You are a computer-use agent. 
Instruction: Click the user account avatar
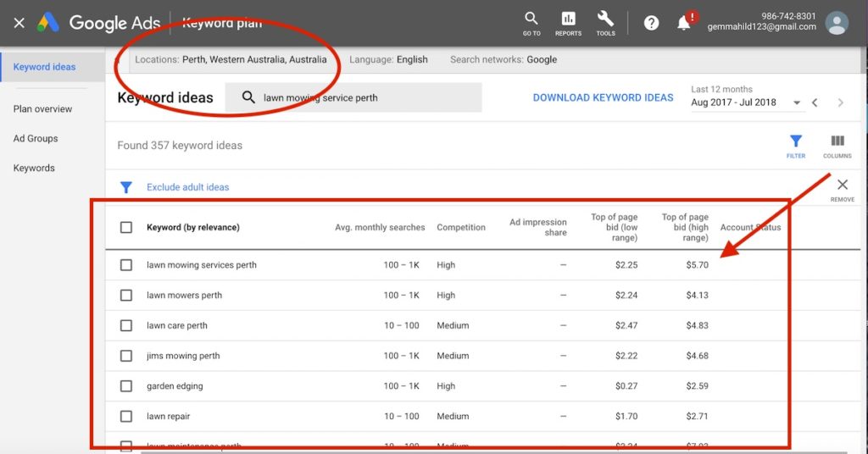coord(837,23)
